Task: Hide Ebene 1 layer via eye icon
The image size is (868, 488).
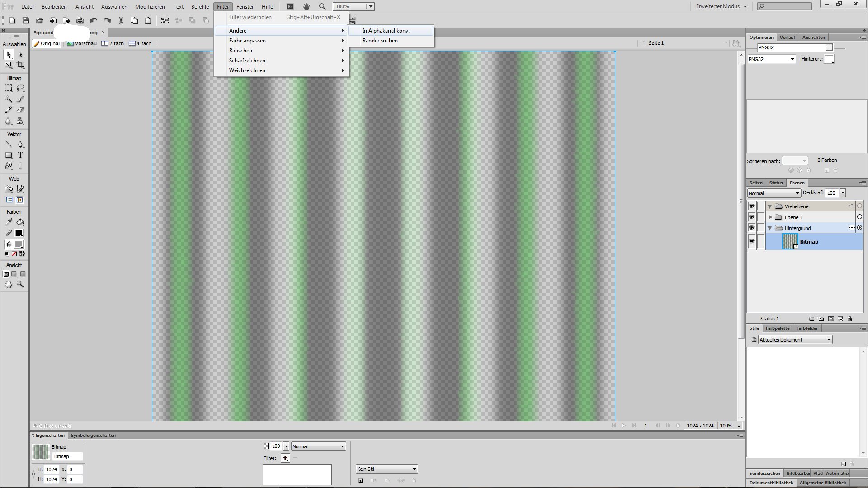Action: coord(751,217)
